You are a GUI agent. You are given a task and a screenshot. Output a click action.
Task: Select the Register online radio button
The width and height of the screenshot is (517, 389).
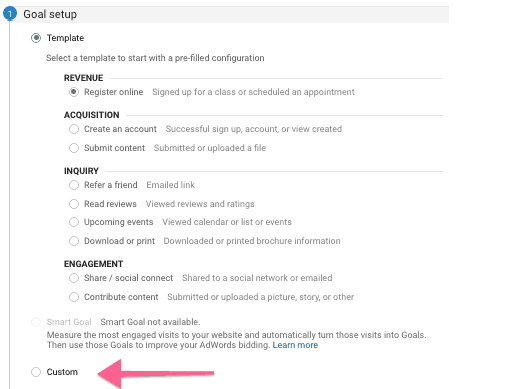74,92
